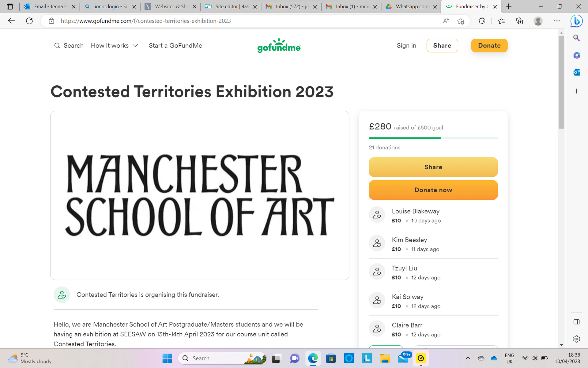Open the Favorites list icon in toolbar
This screenshot has width=588, height=368.
[502, 21]
